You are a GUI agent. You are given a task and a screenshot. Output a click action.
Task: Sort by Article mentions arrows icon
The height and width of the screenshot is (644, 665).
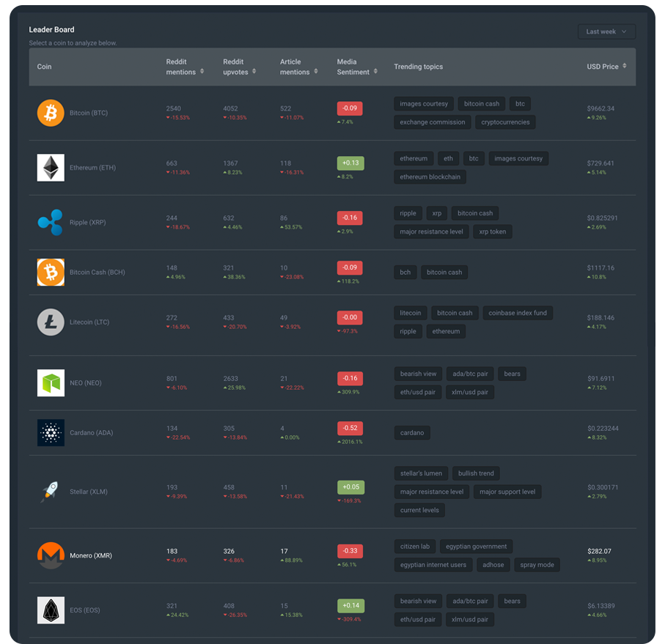pyautogui.click(x=315, y=71)
